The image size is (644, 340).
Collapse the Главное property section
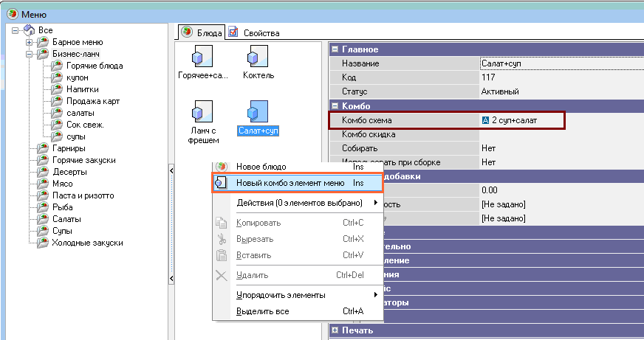point(335,49)
